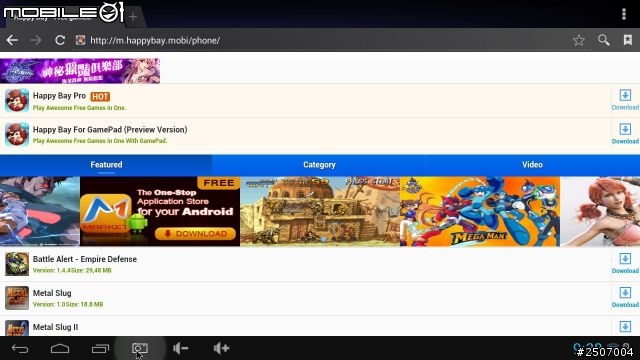Open the purple anime ad banner
The image size is (640, 360).
click(80, 71)
